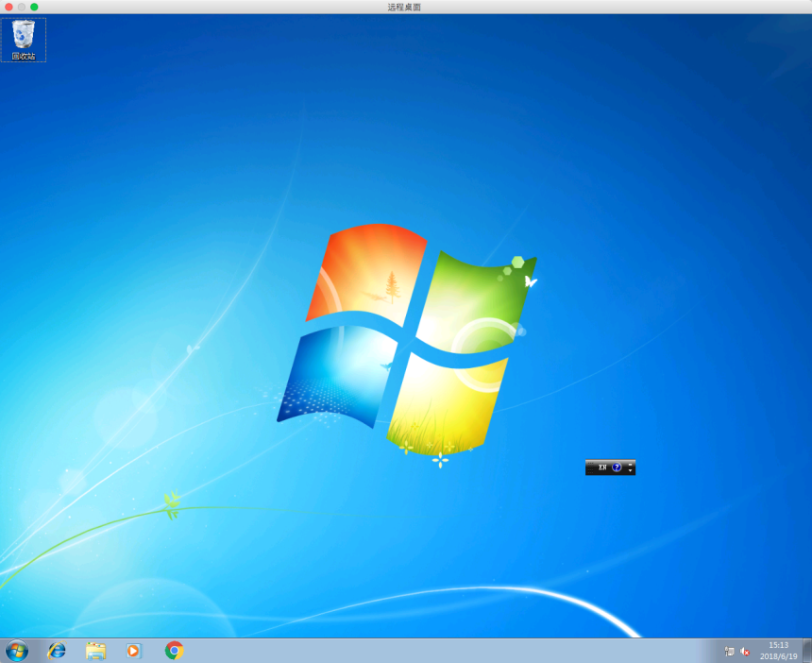Open language bar help question mark
The height and width of the screenshot is (663, 812).
[x=617, y=467]
